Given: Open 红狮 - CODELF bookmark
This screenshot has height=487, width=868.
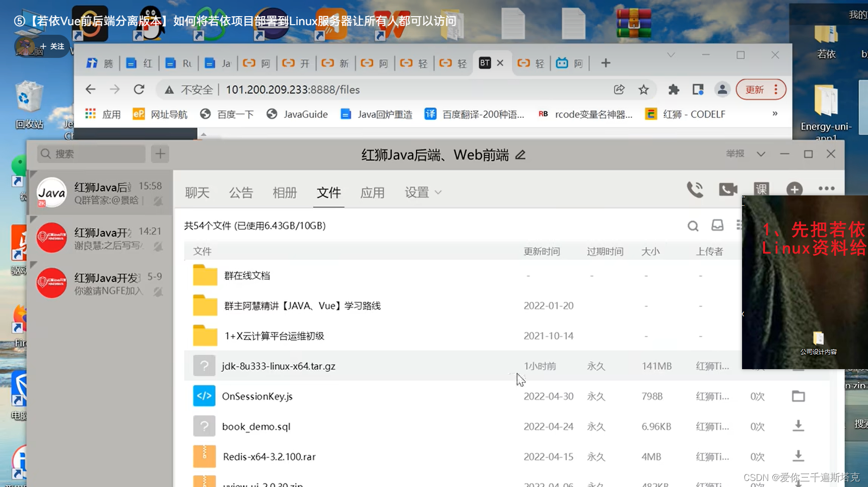Looking at the screenshot, I should tap(686, 114).
